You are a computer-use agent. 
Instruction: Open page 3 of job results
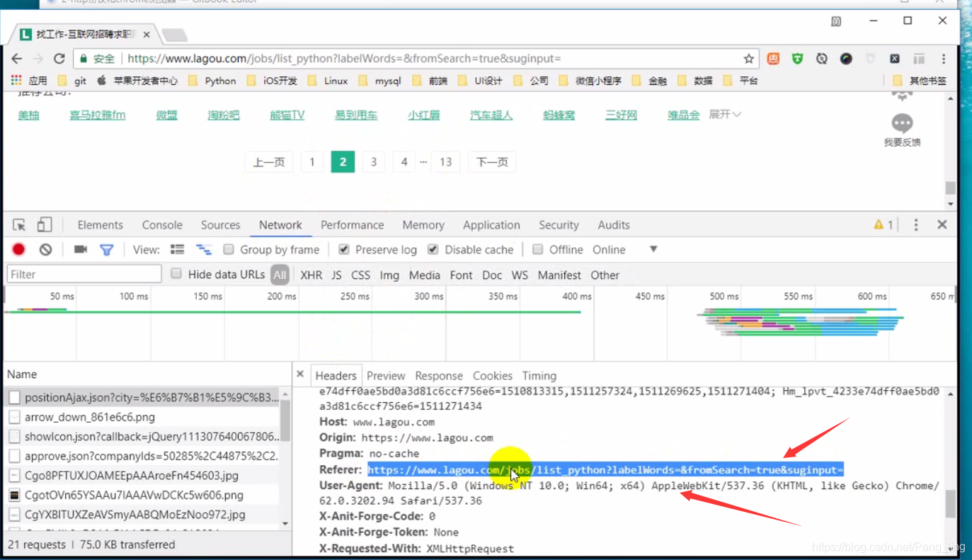[373, 162]
